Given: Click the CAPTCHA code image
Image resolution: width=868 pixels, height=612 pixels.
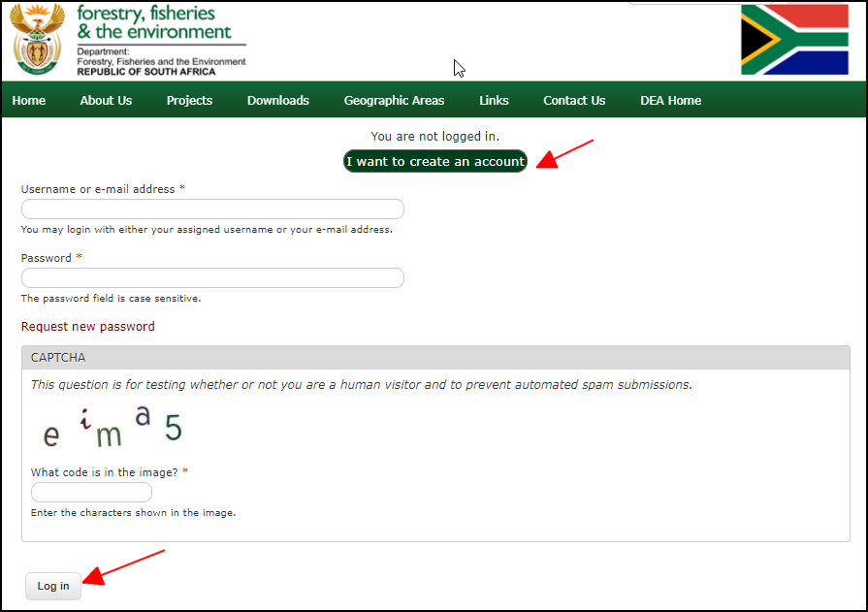Looking at the screenshot, I should pyautogui.click(x=112, y=429).
